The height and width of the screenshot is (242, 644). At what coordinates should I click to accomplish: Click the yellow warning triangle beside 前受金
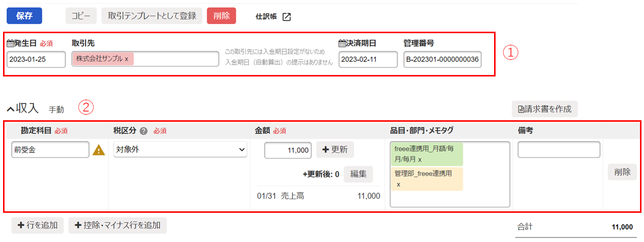[99, 150]
